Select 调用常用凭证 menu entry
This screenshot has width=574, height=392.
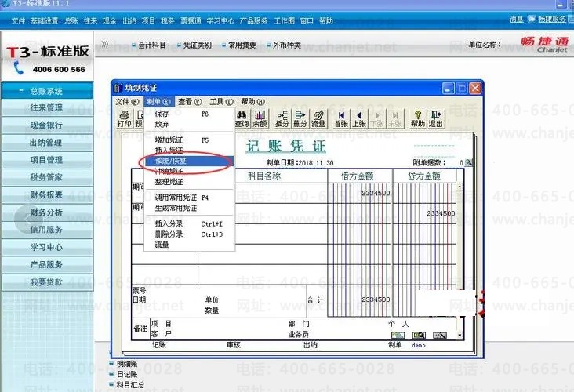[x=189, y=198]
